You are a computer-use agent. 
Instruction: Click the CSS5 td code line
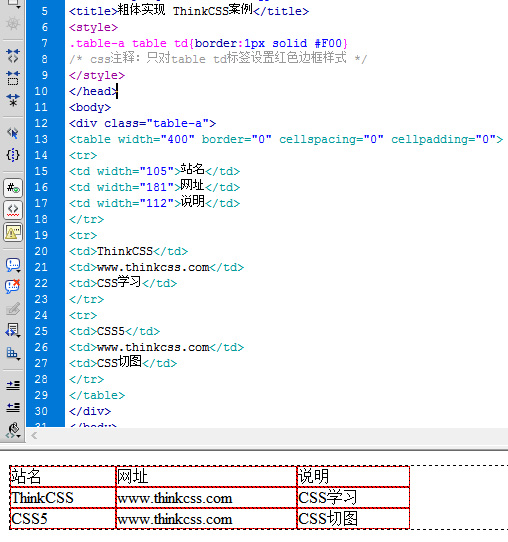coord(114,331)
